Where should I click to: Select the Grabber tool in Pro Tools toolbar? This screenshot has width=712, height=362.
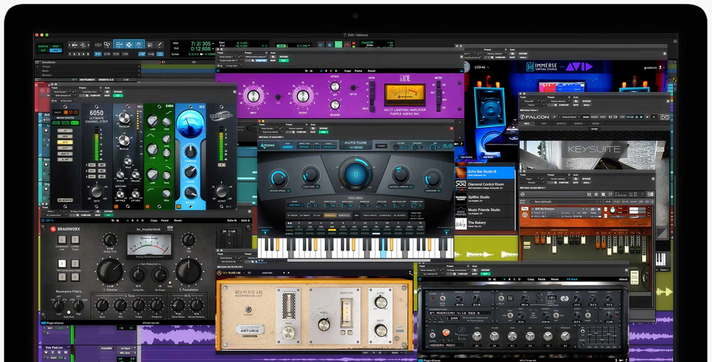tap(138, 45)
